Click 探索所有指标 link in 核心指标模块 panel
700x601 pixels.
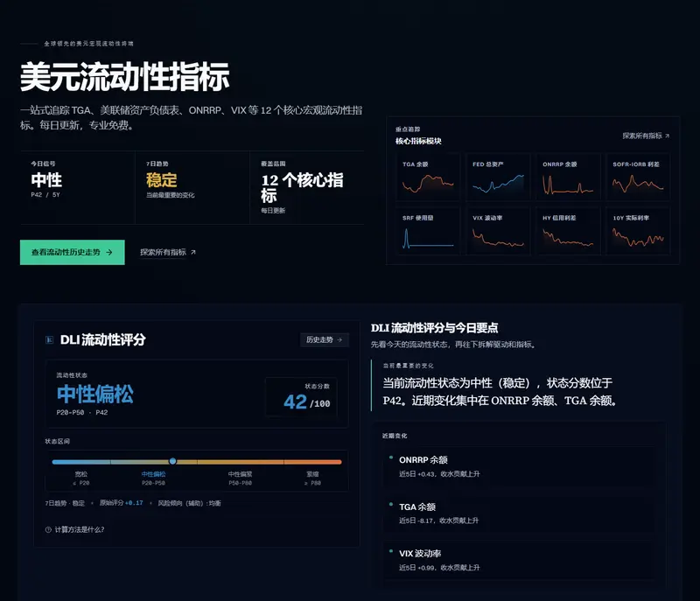point(646,136)
